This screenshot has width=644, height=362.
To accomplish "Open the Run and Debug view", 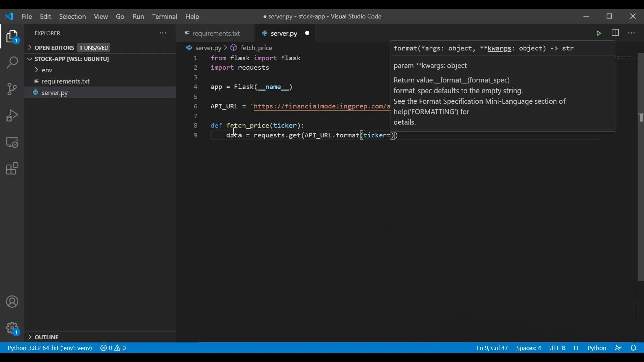I will (x=12, y=116).
